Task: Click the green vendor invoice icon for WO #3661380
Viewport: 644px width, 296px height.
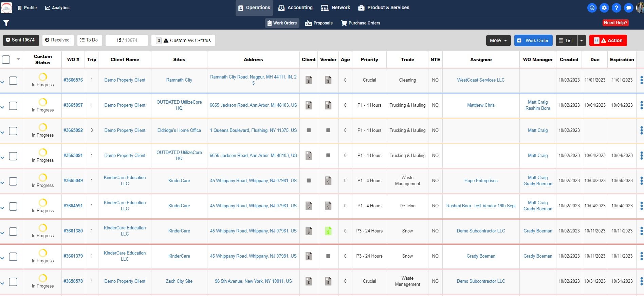Action: (x=328, y=231)
